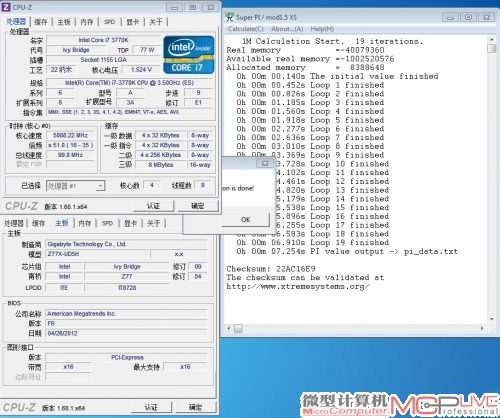Click OK in the calculation done dialog
Image resolution: width=500 pixels, height=418 pixels.
click(246, 220)
